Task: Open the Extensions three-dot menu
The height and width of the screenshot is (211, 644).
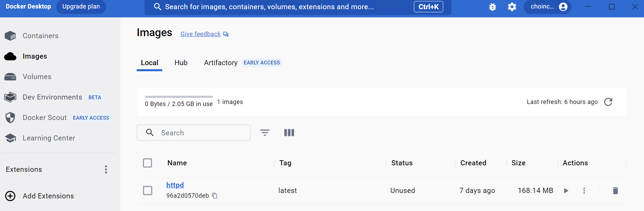Action: click(x=106, y=169)
